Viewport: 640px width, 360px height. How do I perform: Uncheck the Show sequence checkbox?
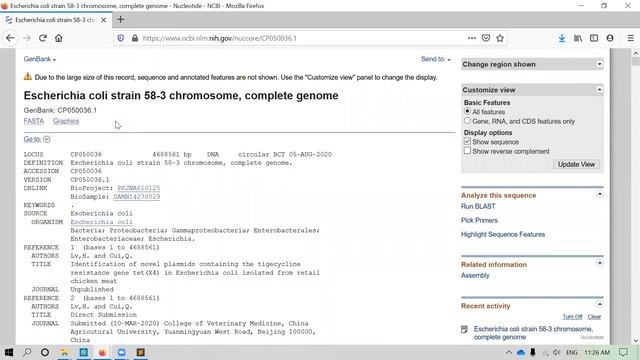coord(467,141)
